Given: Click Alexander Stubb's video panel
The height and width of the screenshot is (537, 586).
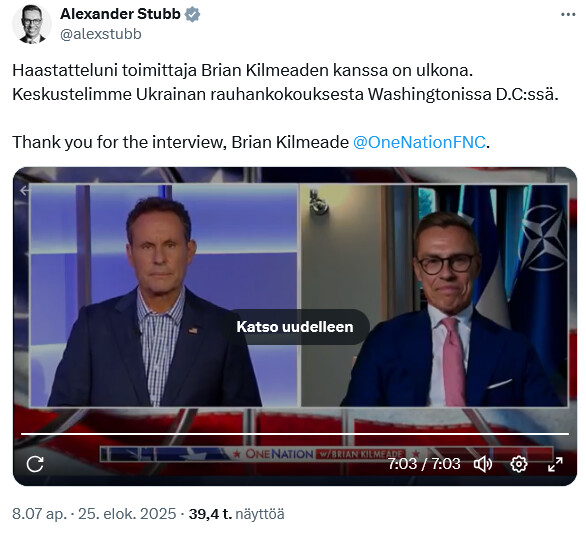Looking at the screenshot, I should (x=435, y=295).
